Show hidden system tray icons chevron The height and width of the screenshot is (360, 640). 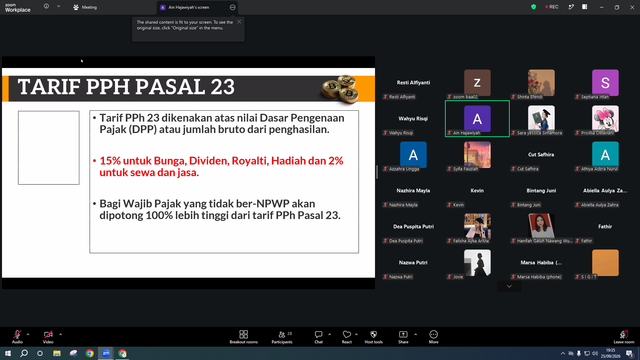point(563,353)
